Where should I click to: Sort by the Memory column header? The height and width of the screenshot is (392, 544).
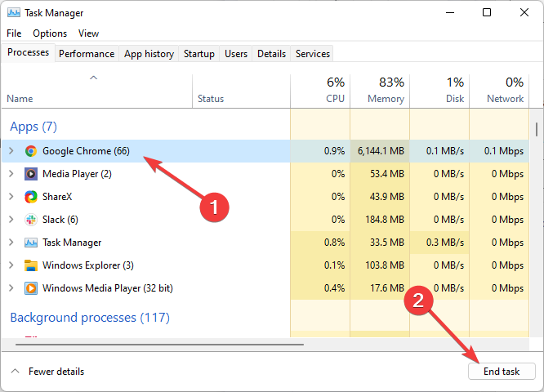click(380, 91)
